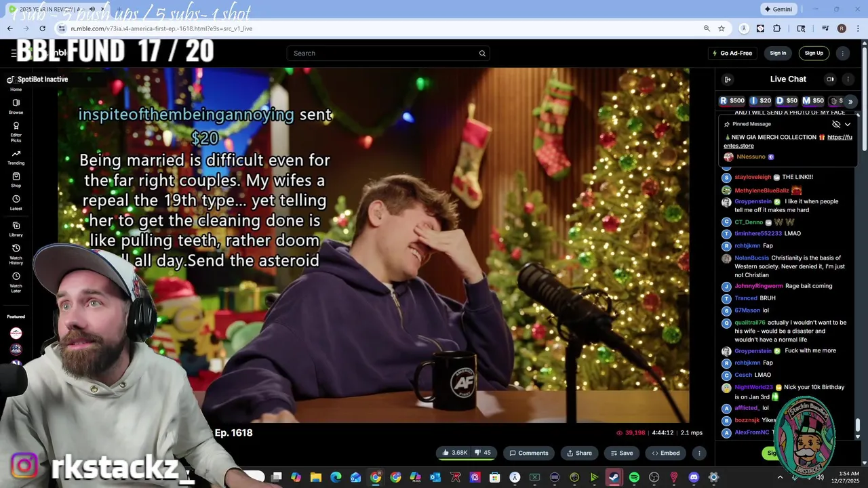This screenshot has width=868, height=488.
Task: Bookmark the page with star icon
Action: pos(722,28)
